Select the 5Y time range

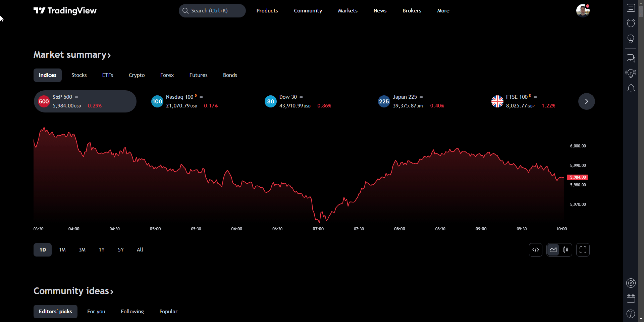[121, 250]
